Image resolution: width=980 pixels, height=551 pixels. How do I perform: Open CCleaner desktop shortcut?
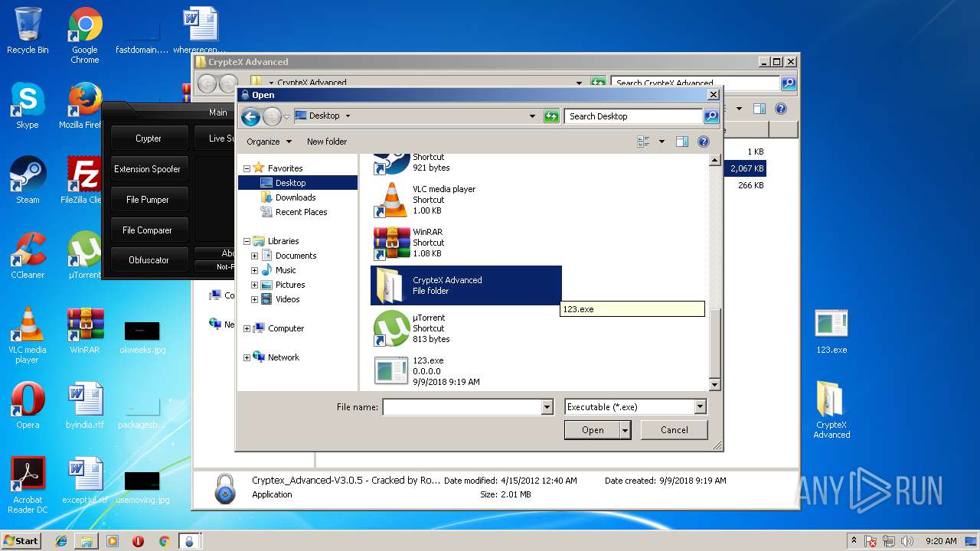tap(28, 256)
